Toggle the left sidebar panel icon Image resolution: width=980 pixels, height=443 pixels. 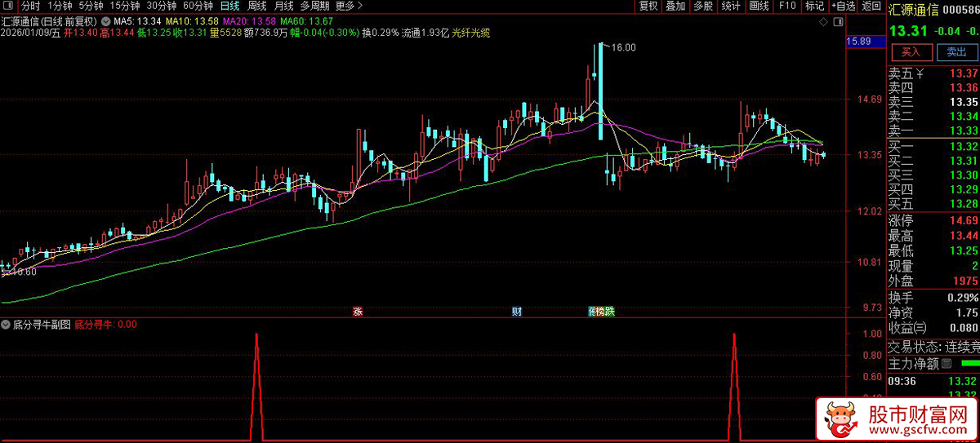tap(7, 6)
